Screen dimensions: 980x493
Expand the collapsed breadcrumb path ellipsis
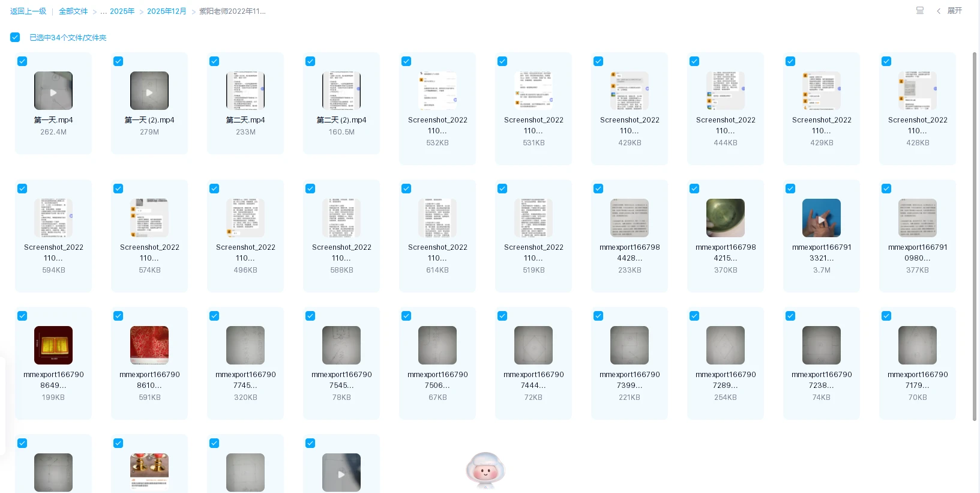pyautogui.click(x=104, y=11)
